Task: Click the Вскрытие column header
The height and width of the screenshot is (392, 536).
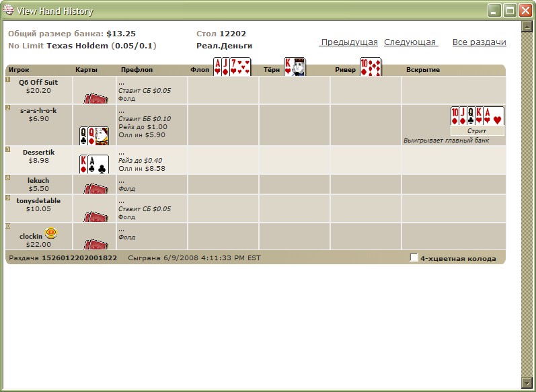Action: point(422,70)
